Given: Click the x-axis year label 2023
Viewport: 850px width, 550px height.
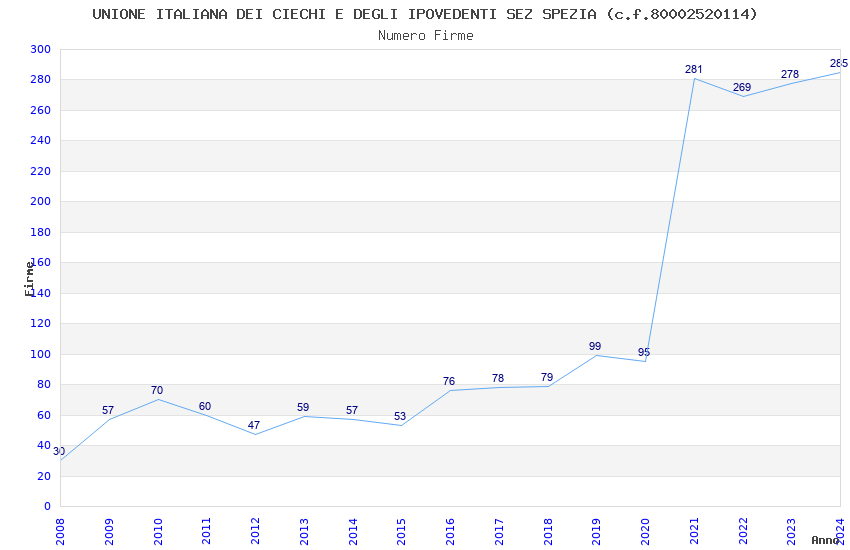Looking at the screenshot, I should coord(791,531).
